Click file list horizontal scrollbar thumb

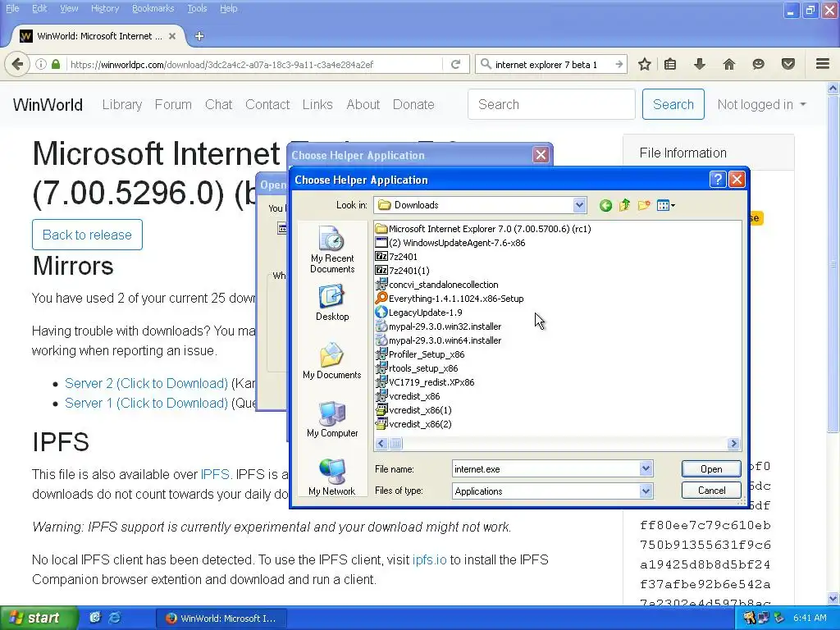[396, 444]
